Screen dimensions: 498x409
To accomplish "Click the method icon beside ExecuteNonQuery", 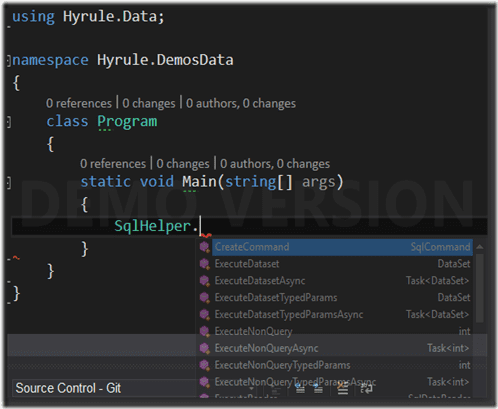I will coord(204,332).
